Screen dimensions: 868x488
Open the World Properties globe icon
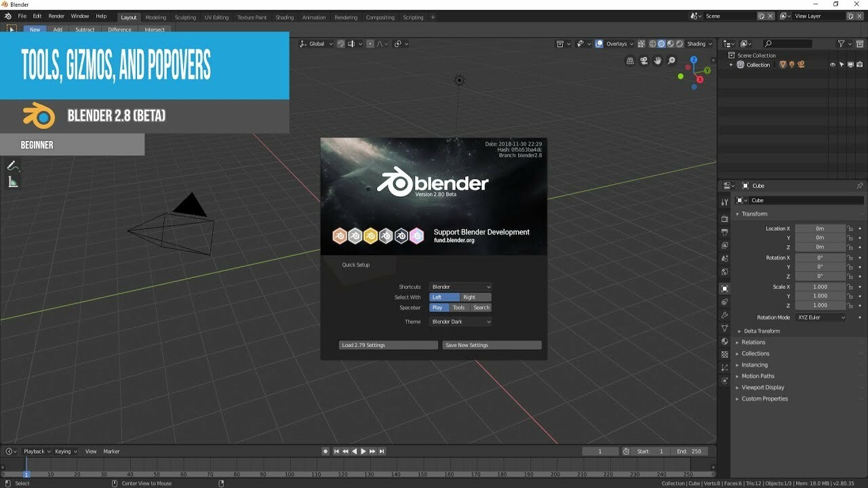pos(724,272)
